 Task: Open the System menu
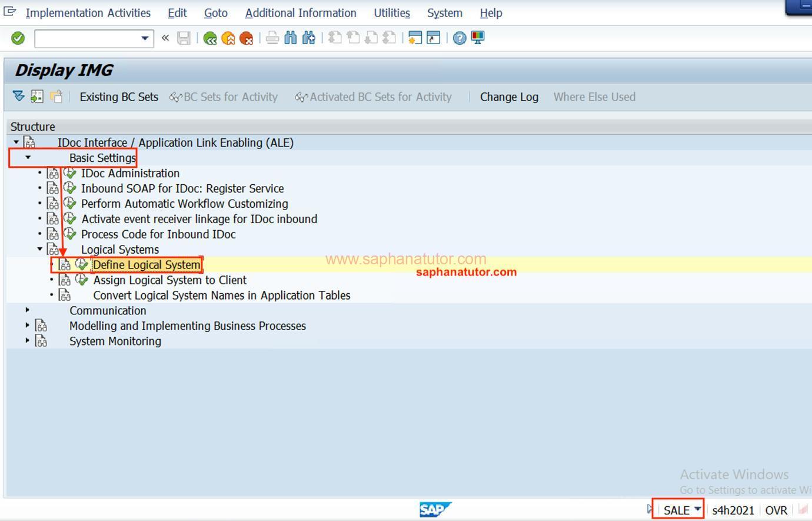445,13
